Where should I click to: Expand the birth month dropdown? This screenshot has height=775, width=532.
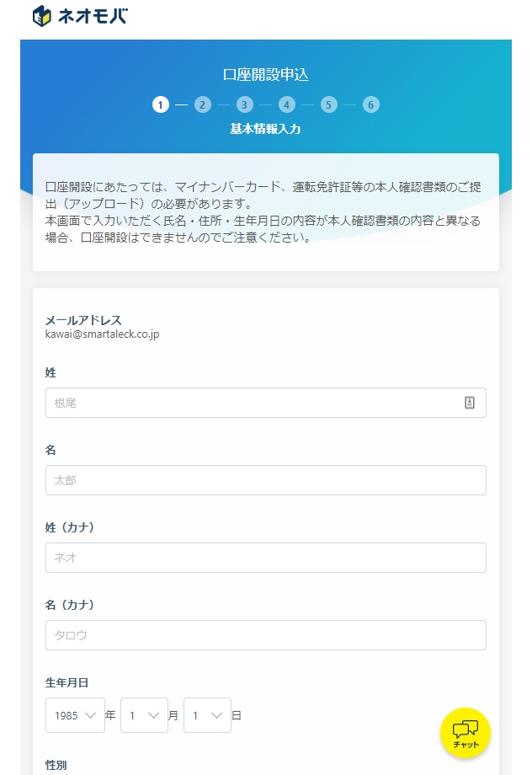[144, 715]
